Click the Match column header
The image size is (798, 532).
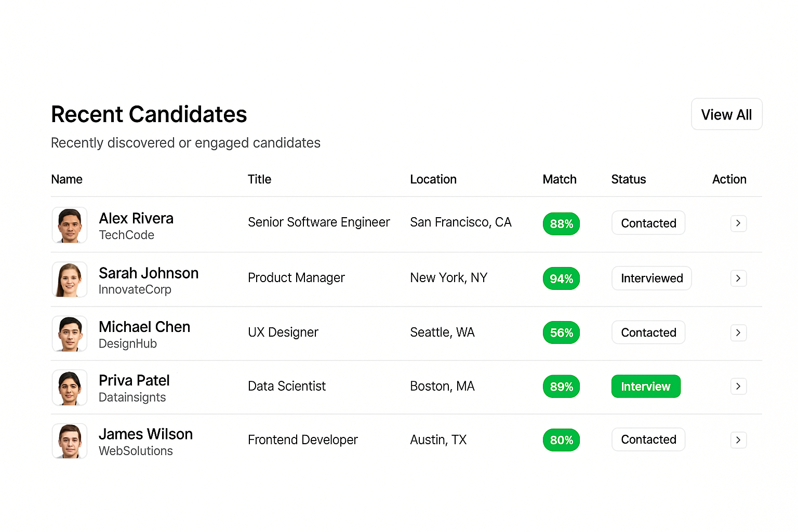point(560,179)
